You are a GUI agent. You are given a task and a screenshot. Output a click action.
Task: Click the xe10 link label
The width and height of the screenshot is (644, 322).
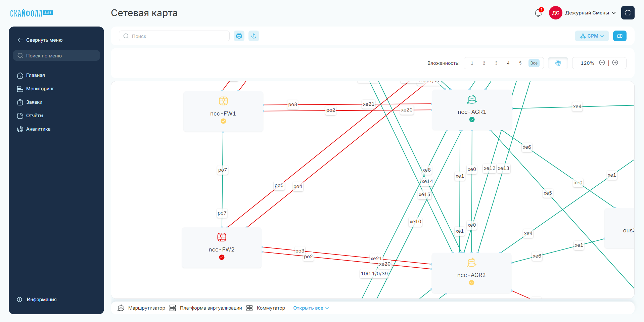[x=415, y=222]
